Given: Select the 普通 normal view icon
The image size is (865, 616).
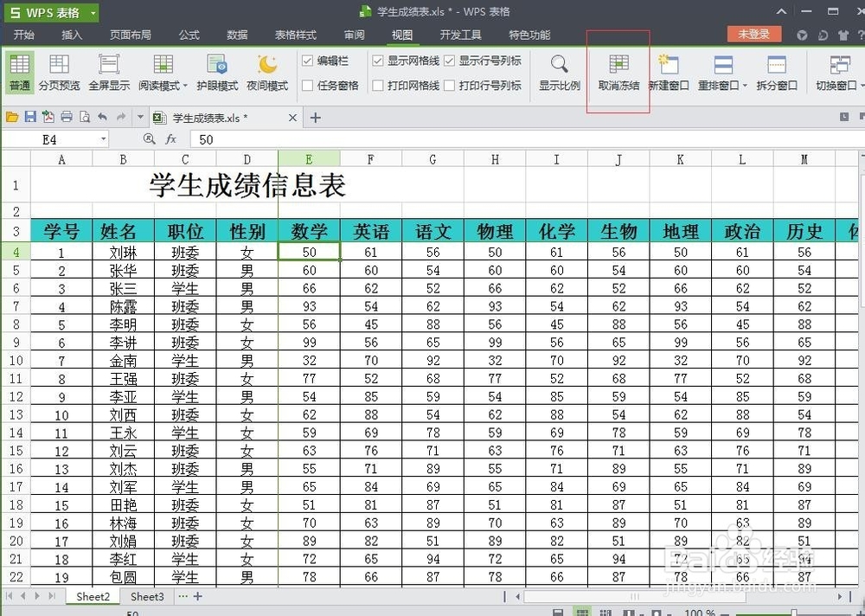Looking at the screenshot, I should (19, 73).
